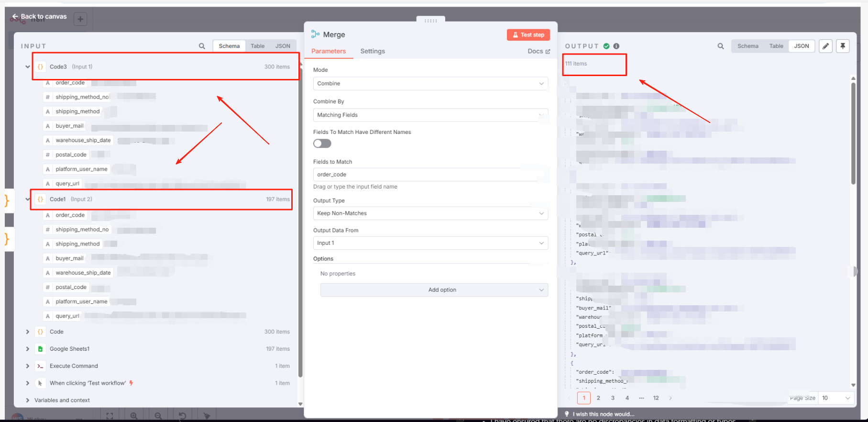The height and width of the screenshot is (422, 868).
Task: Click the output info icon
Action: (616, 46)
